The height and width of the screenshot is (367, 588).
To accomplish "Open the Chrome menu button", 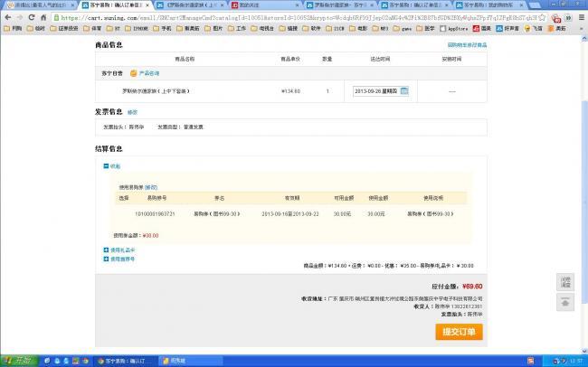I will point(582,17).
